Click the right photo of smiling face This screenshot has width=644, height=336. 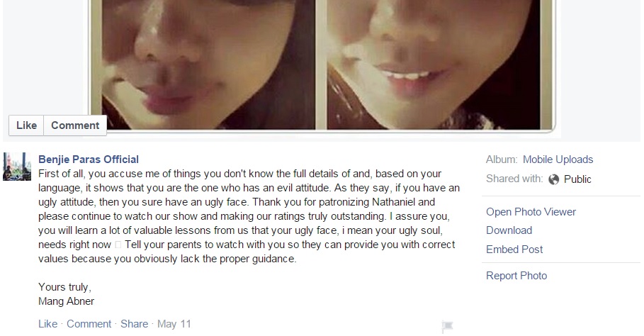[434, 65]
